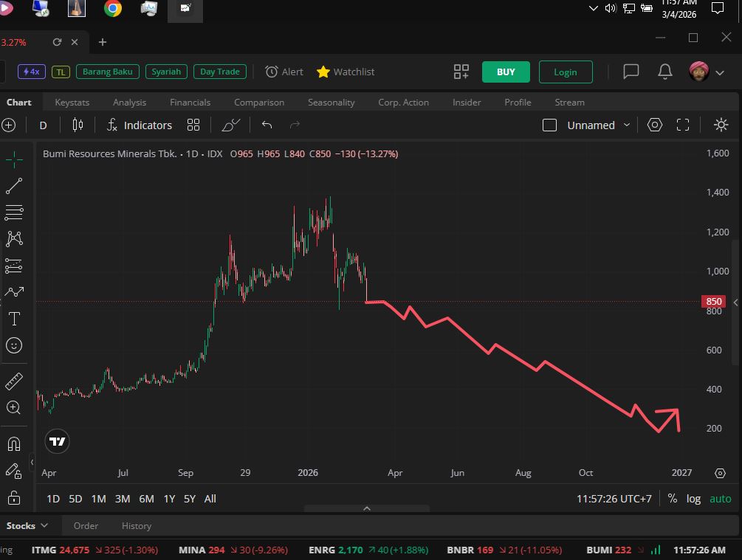Add a symbol with plus icon

point(9,125)
